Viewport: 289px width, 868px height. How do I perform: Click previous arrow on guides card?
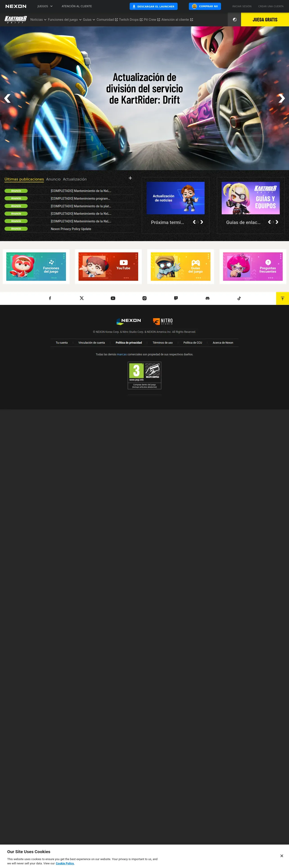click(x=269, y=222)
